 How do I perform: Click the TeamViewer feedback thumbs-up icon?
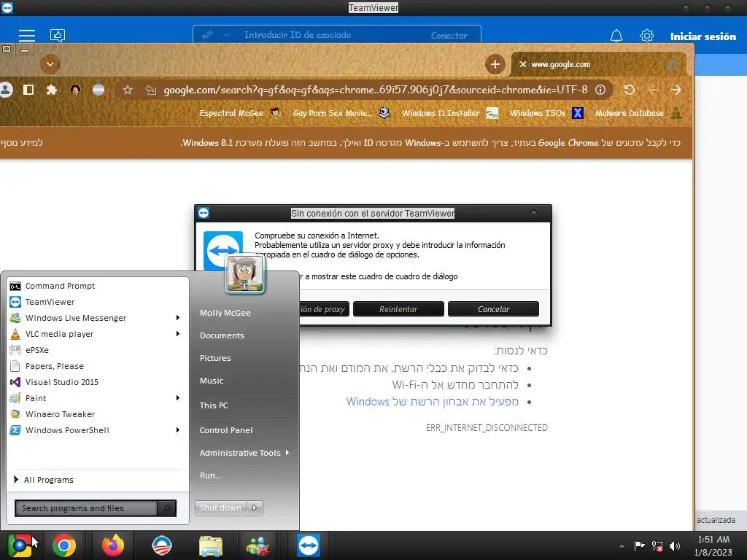[58, 35]
